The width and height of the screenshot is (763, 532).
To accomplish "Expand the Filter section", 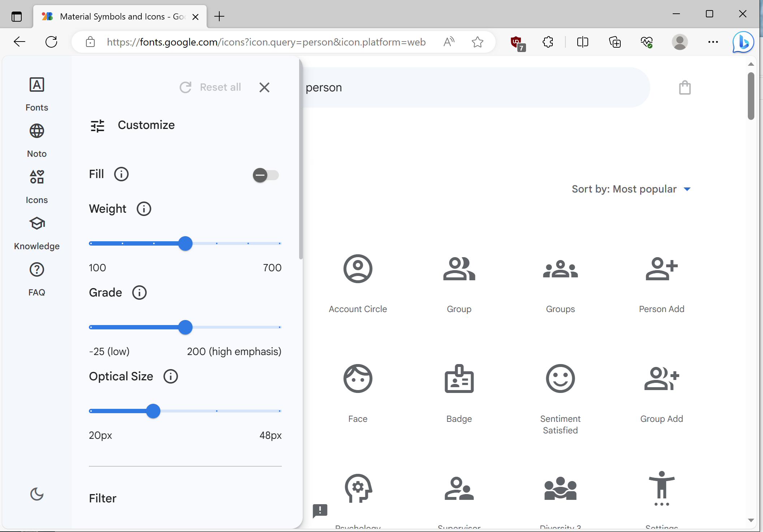I will click(103, 498).
